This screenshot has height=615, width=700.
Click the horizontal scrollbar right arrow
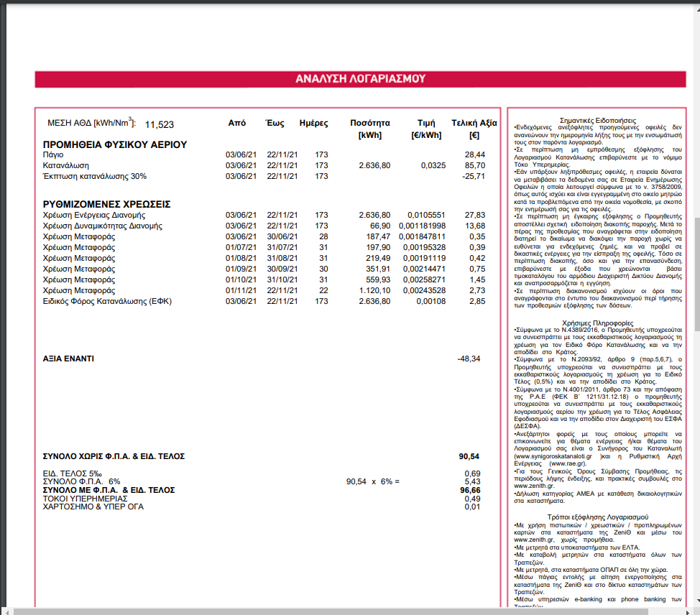689,611
